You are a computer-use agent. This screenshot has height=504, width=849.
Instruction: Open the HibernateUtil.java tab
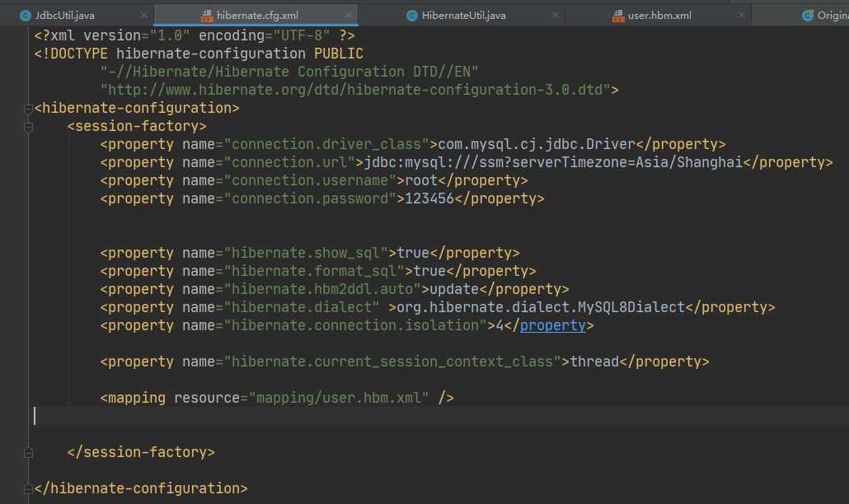pos(463,15)
